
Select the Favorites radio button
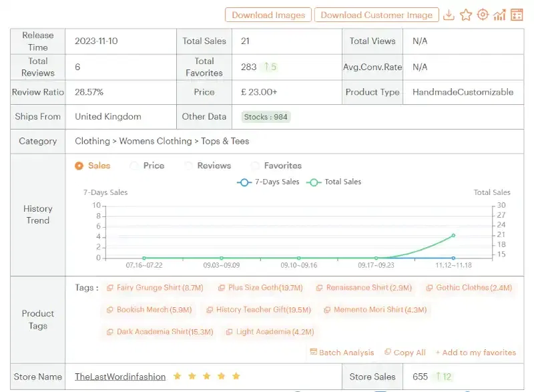point(253,166)
